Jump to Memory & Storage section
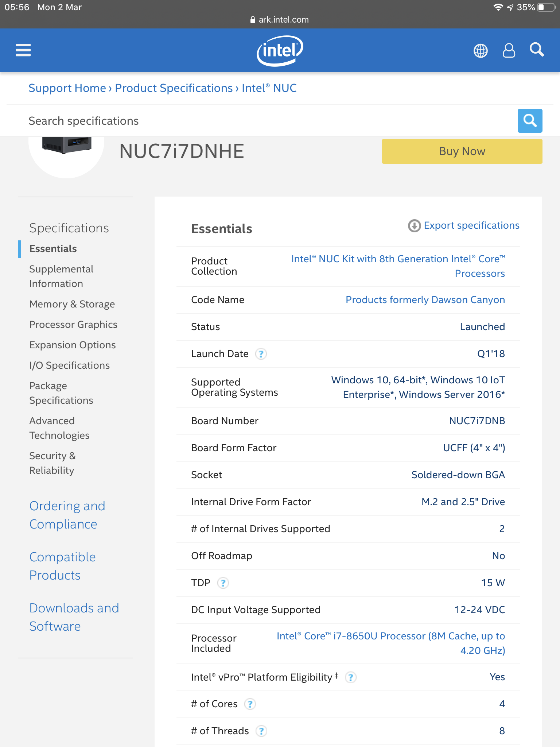The height and width of the screenshot is (747, 560). click(x=72, y=304)
